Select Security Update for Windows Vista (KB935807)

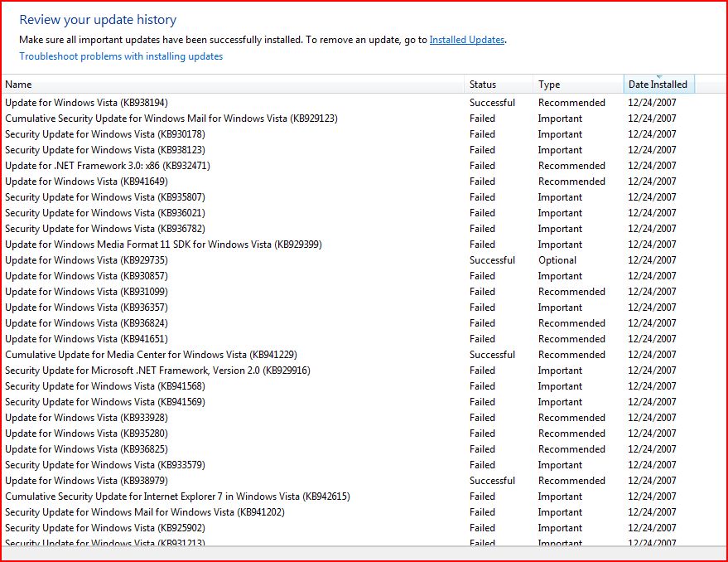tap(105, 197)
